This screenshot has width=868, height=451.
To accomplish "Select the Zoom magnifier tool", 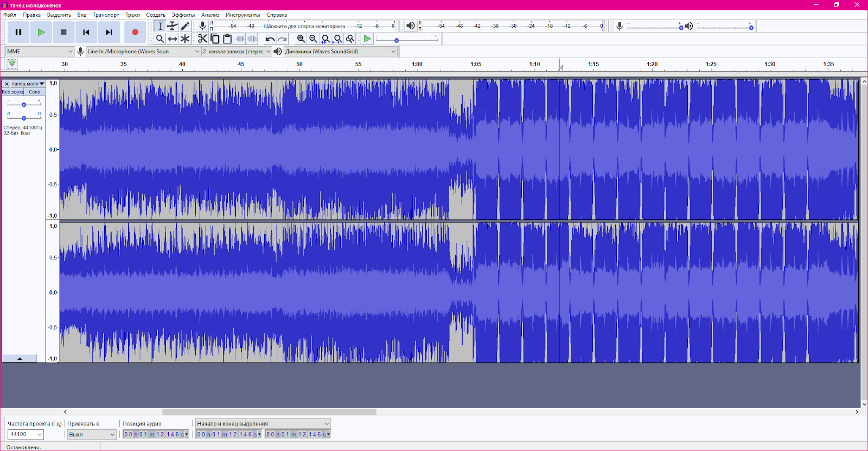I will point(160,39).
